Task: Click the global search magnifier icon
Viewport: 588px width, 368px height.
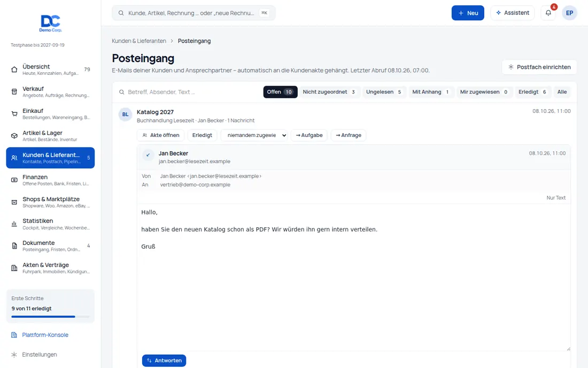Action: point(121,13)
